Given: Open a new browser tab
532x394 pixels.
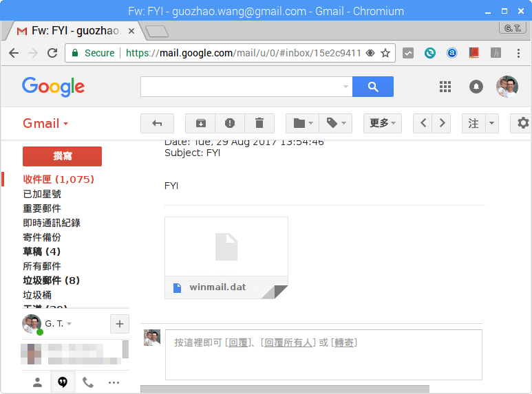Looking at the screenshot, I should [x=157, y=31].
